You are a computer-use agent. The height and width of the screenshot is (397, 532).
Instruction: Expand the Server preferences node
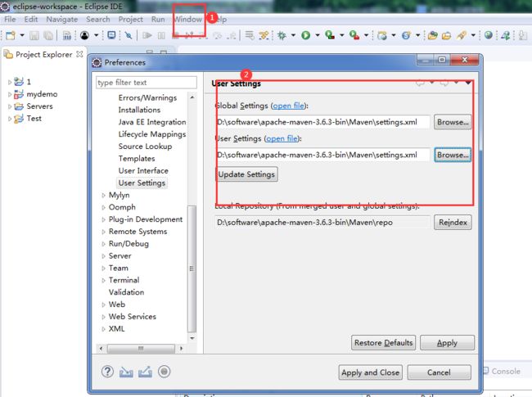point(103,256)
